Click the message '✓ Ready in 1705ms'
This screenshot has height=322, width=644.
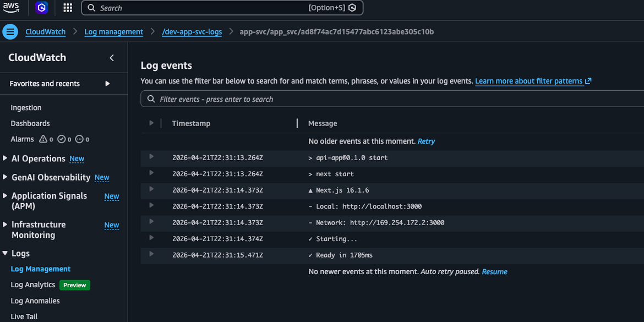pos(341,255)
